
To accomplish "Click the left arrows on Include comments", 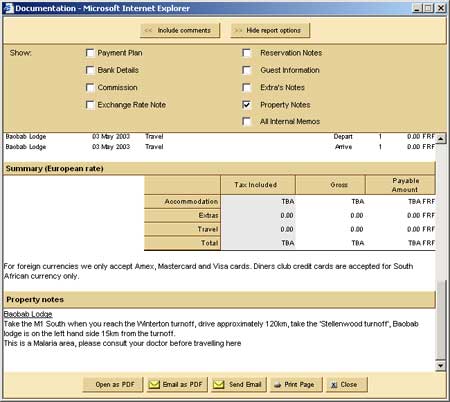I will 148,30.
